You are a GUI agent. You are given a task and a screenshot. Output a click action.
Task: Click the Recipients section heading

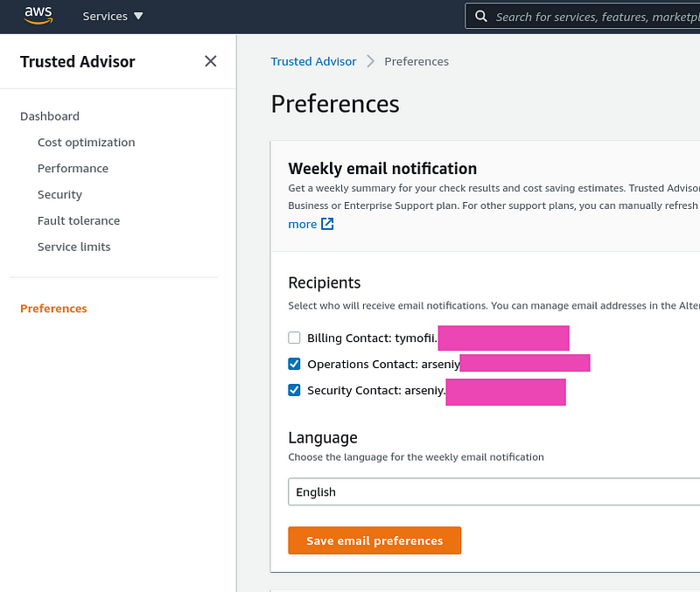click(x=324, y=282)
